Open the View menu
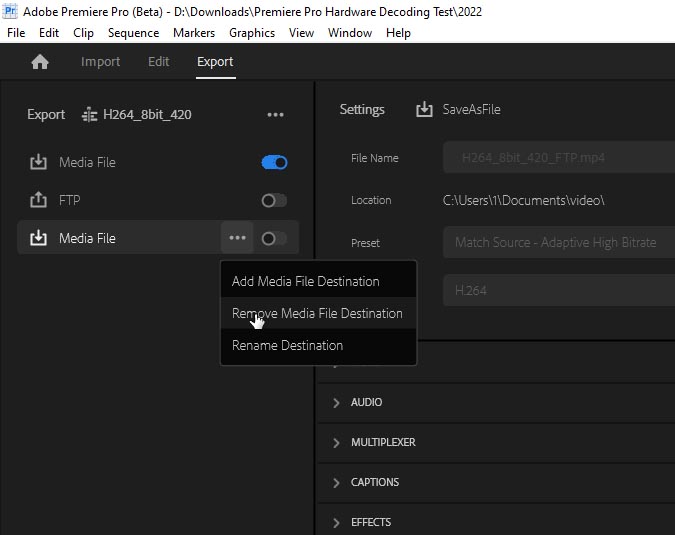 point(301,33)
